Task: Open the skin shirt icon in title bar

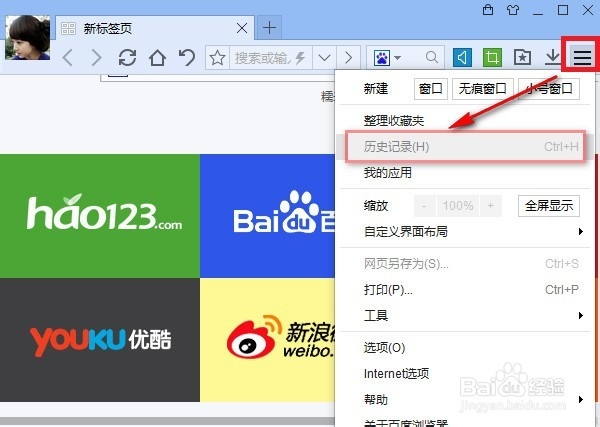Action: (513, 10)
